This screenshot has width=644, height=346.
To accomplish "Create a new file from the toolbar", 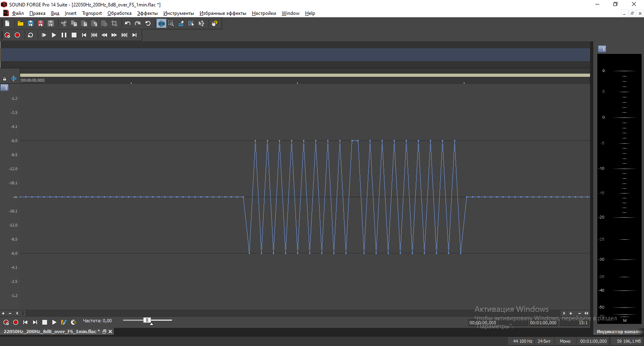I will pyautogui.click(x=7, y=23).
